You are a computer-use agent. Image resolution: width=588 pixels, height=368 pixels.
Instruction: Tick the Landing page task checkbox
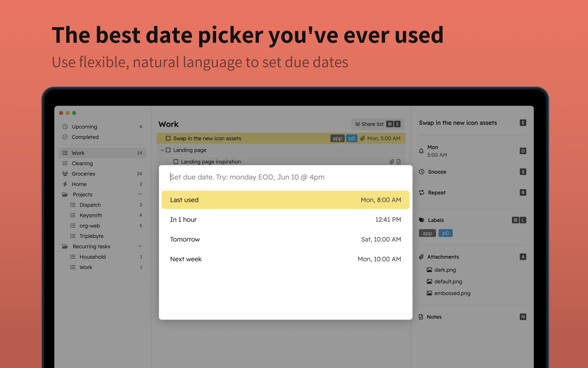(x=168, y=150)
